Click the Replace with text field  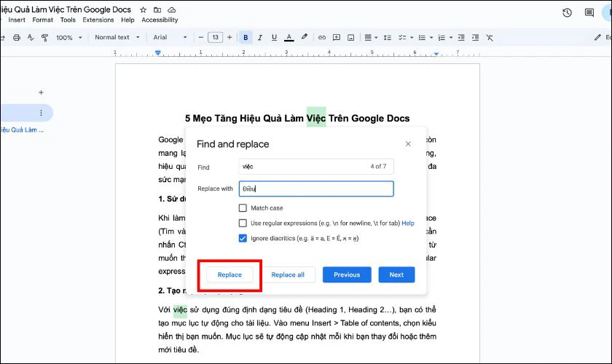(316, 189)
